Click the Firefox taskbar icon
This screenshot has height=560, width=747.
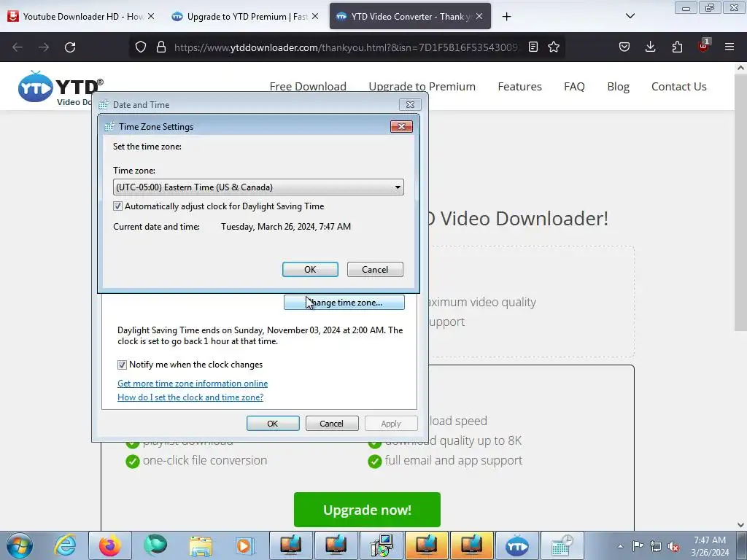109,545
